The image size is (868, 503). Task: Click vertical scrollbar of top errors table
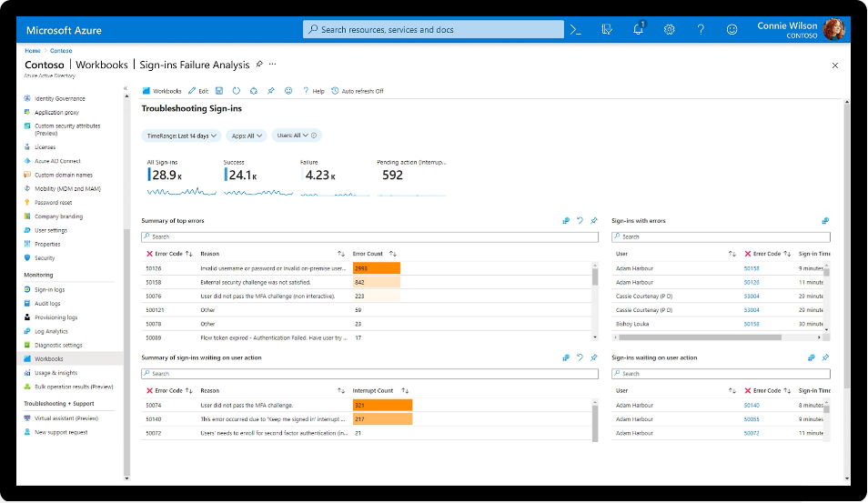click(595, 277)
